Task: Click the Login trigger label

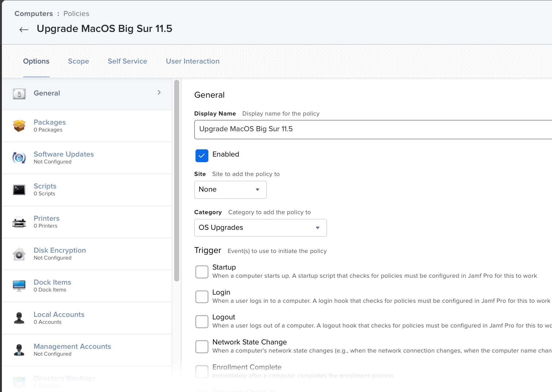Action: (221, 292)
